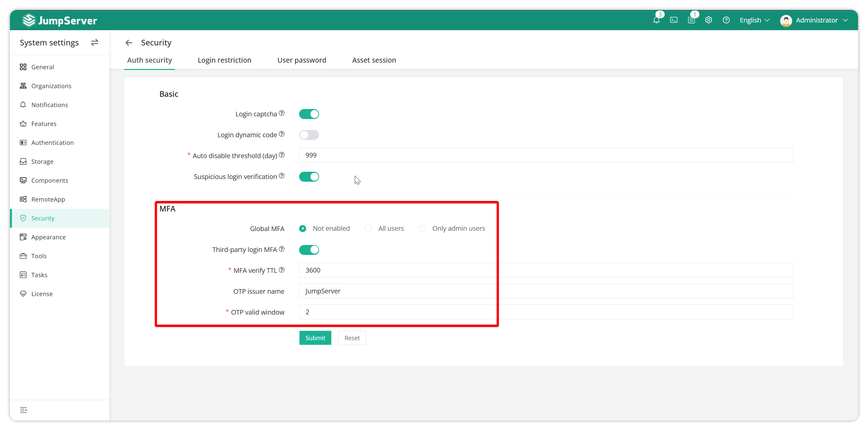Show help tooltip for Third-party login MFA
This screenshot has width=868, height=427.
point(282,249)
